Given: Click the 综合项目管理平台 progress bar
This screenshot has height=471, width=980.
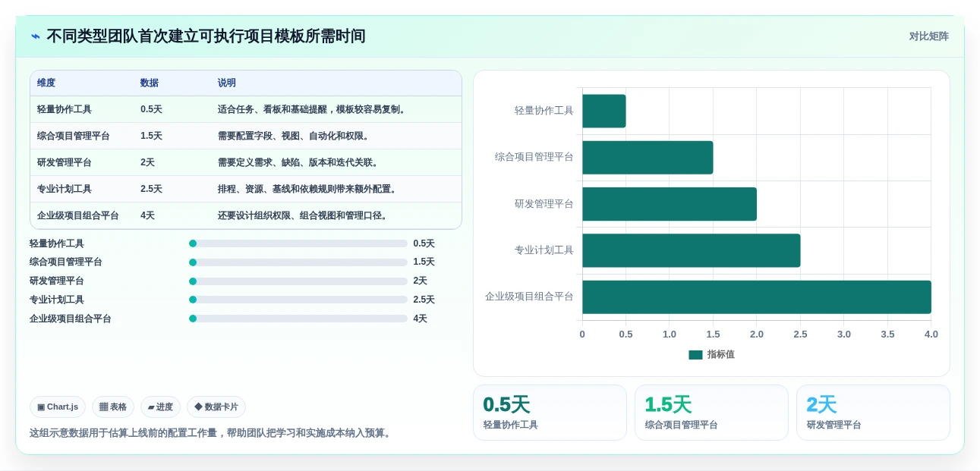Looking at the screenshot, I should [x=298, y=262].
